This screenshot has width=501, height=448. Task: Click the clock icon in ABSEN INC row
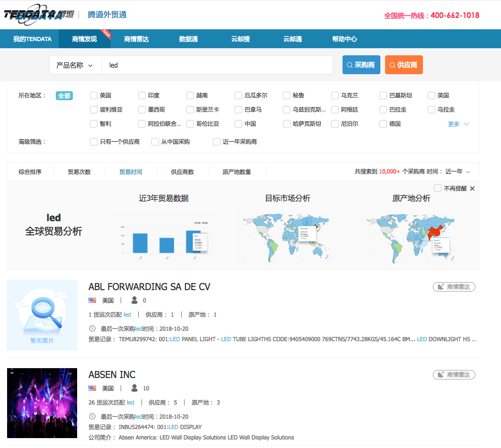point(92,416)
